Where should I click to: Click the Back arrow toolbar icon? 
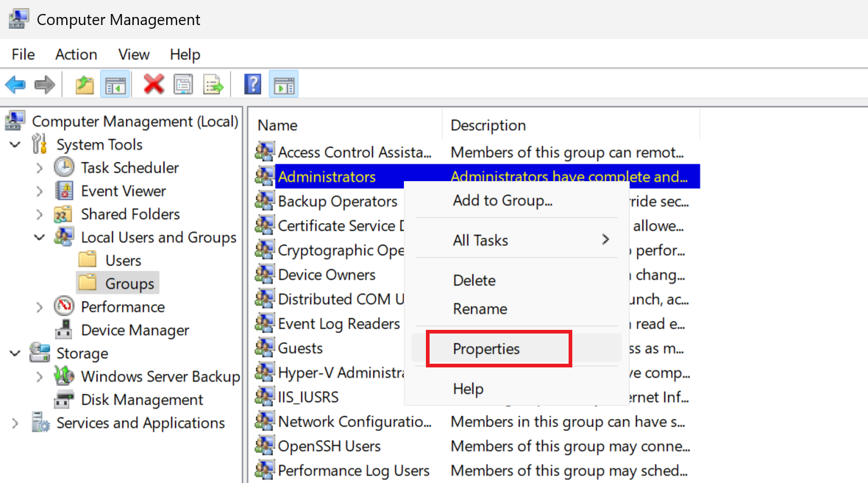pos(15,85)
